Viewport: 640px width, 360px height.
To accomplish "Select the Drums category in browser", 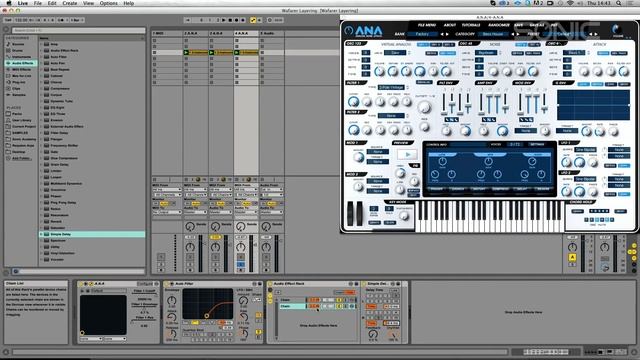I will pyautogui.click(x=18, y=50).
